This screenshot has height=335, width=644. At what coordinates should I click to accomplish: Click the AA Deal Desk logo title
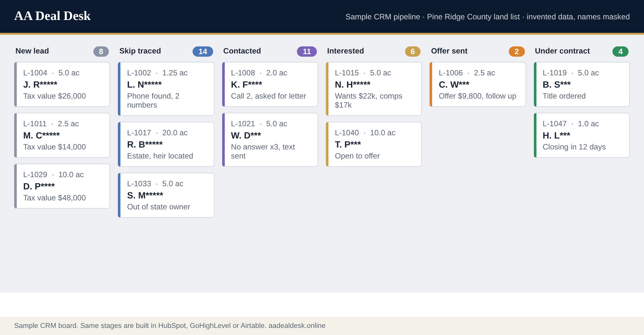pos(52,16)
